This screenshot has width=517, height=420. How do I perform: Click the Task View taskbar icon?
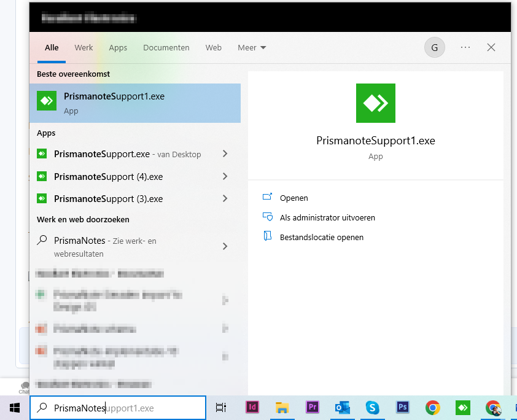click(220, 408)
